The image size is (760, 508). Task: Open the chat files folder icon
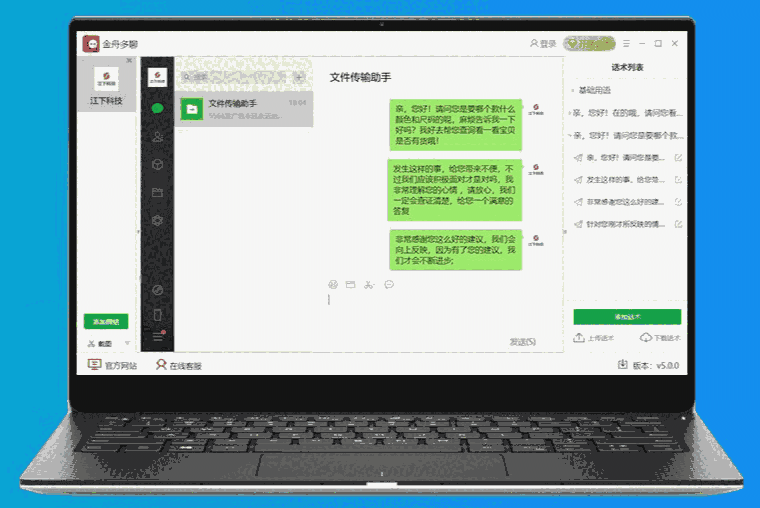157,192
